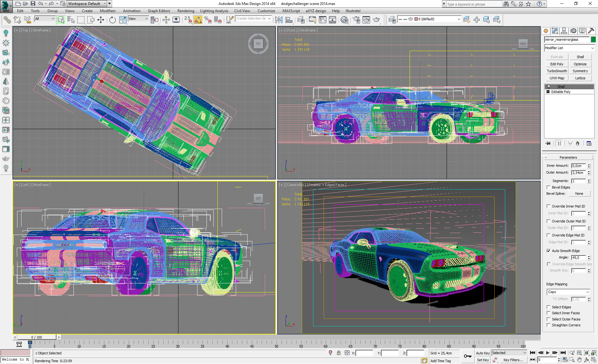Open the layer 0 (default) dropdown
This screenshot has height=364, width=598.
coord(430,19)
